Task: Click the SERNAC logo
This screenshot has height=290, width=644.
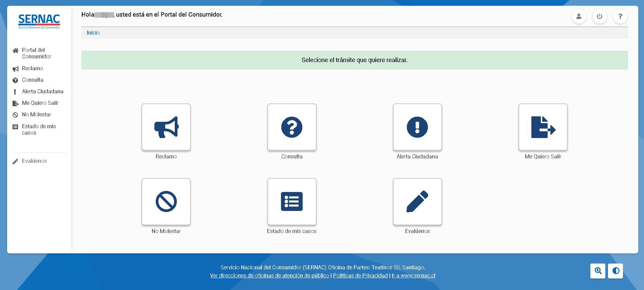Action: click(39, 21)
